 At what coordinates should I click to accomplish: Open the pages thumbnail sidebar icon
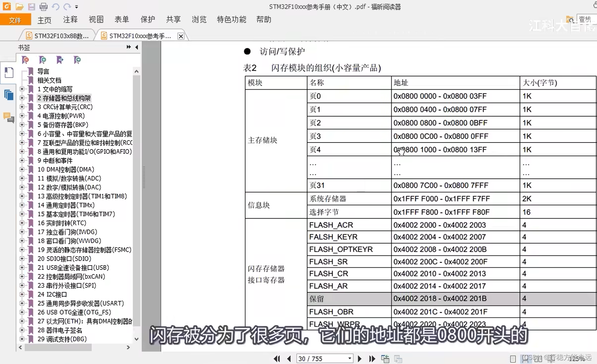(x=8, y=95)
